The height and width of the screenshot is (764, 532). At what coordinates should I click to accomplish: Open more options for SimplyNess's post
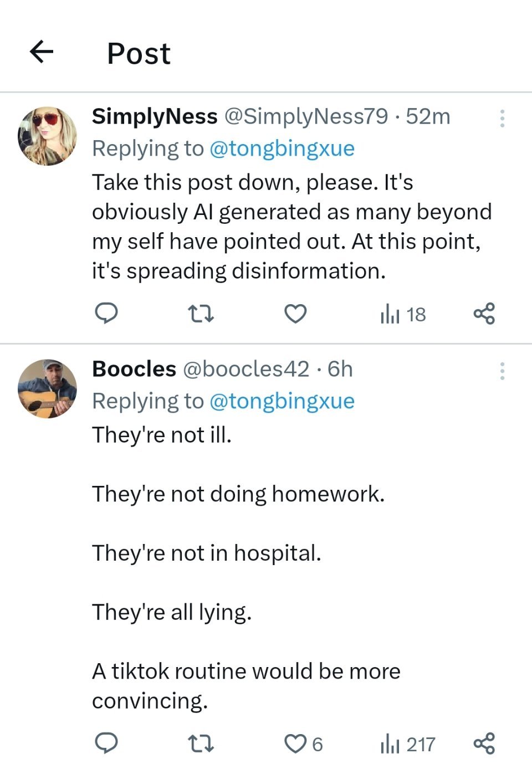click(502, 119)
